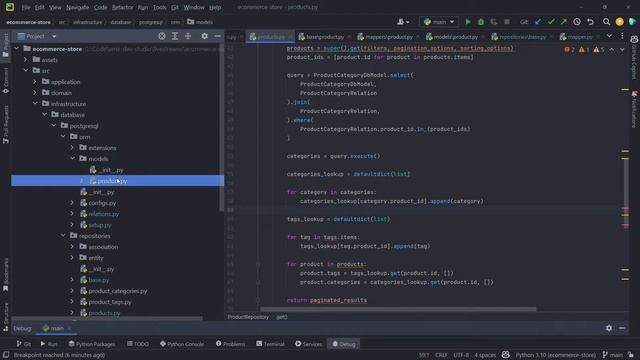Switch to the repositories/base.py editor tab
Viewport: 640px width, 360px height.
[519, 37]
